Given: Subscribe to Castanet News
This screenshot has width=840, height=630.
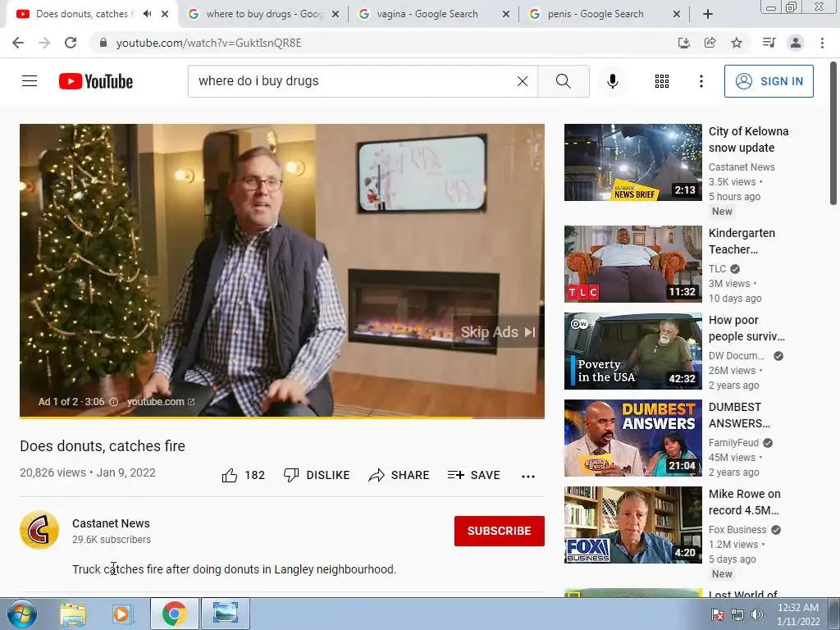Looking at the screenshot, I should [500, 531].
